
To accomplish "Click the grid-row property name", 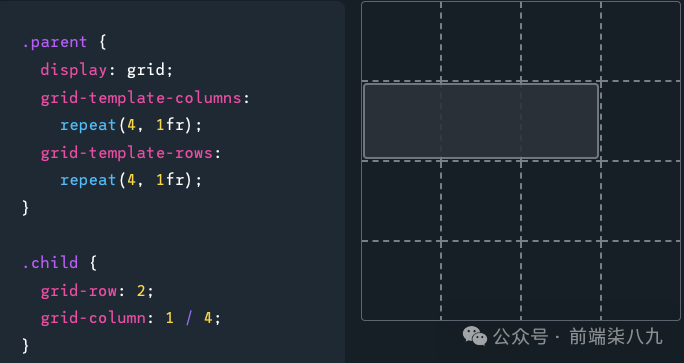I will tap(79, 291).
